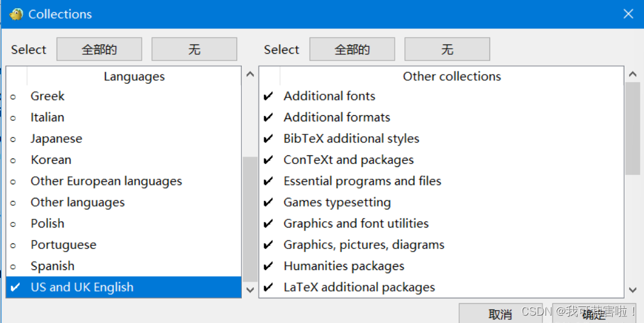Select the ConTeXt and packages text
The height and width of the screenshot is (323, 644).
(348, 160)
